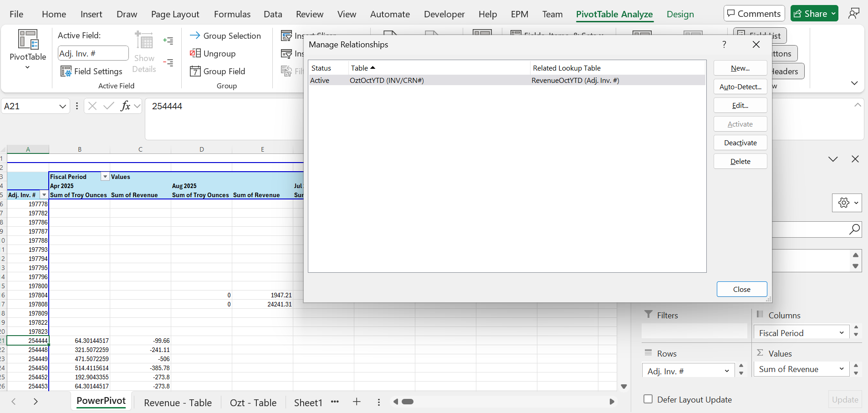Add a new sheet with plus icon
Screen dimensions: 868x413
(357, 402)
